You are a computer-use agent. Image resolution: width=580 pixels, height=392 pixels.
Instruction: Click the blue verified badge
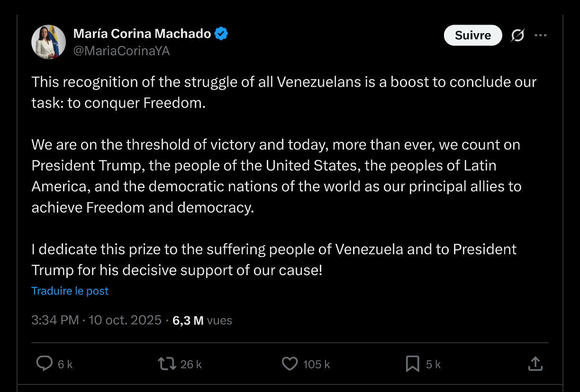pos(221,34)
